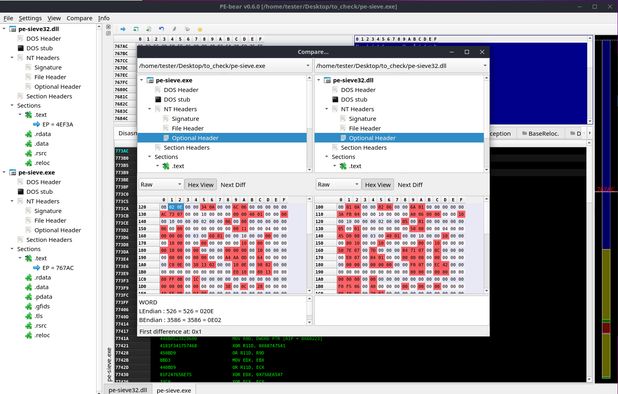618x394 pixels.
Task: Open the File menu
Action: pos(8,19)
